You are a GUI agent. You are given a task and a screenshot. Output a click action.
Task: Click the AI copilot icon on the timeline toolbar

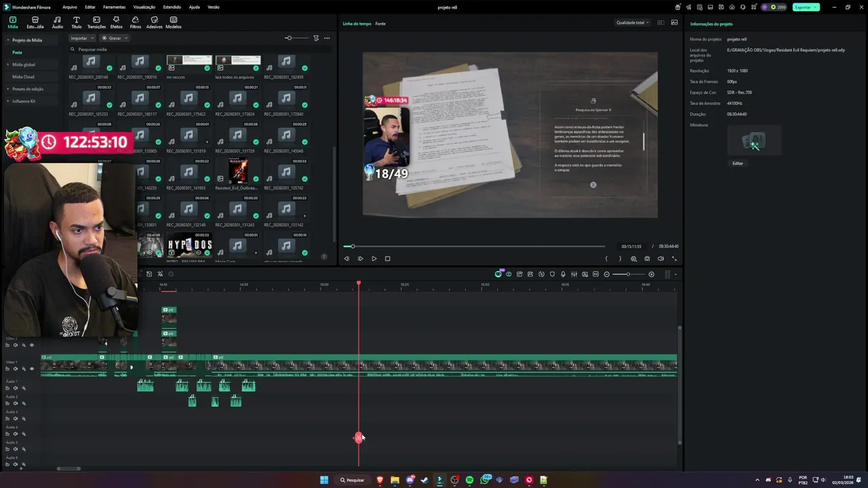click(x=498, y=274)
